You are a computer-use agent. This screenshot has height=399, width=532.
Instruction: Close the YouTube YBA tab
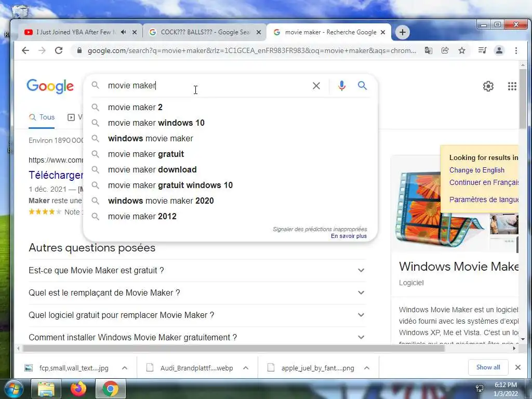click(x=135, y=32)
